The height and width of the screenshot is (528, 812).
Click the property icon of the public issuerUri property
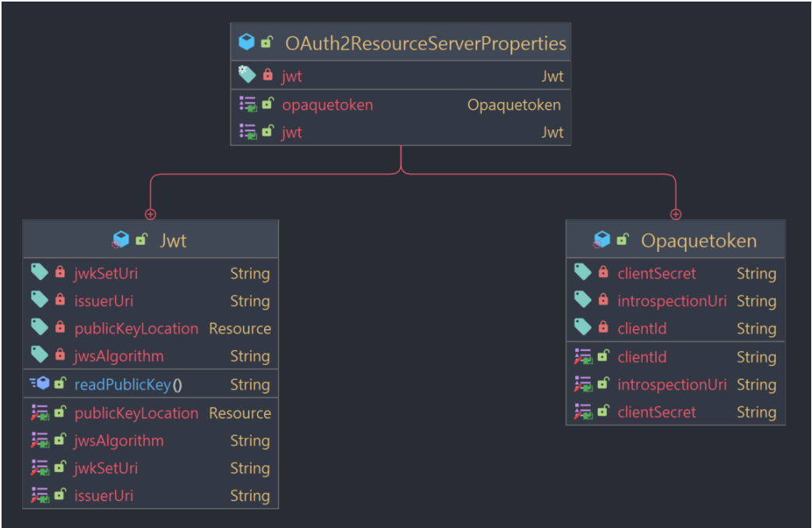pos(40,494)
